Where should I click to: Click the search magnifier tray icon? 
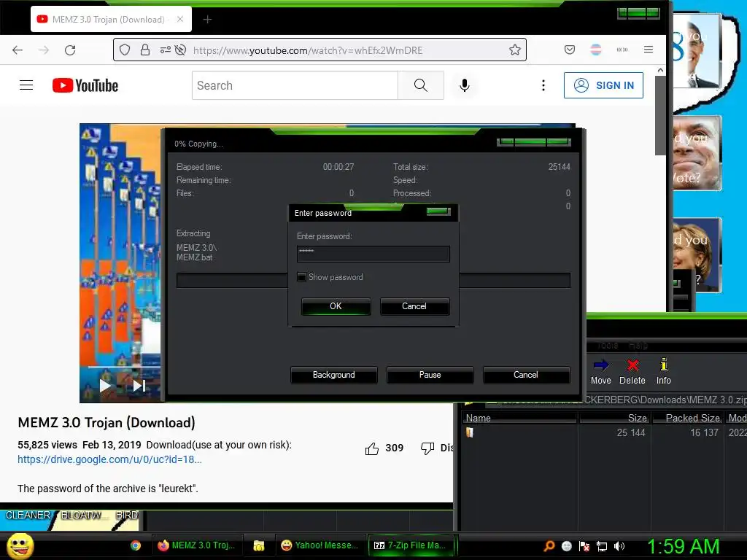click(x=549, y=546)
